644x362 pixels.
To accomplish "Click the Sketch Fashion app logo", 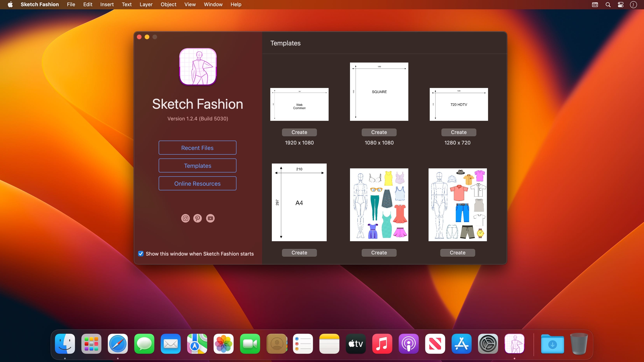I will click(198, 67).
